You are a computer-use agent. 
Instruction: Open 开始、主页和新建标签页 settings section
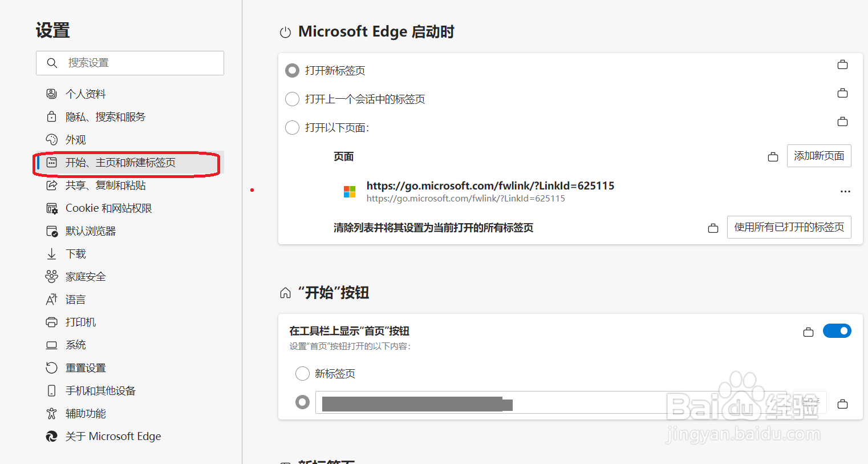point(129,163)
